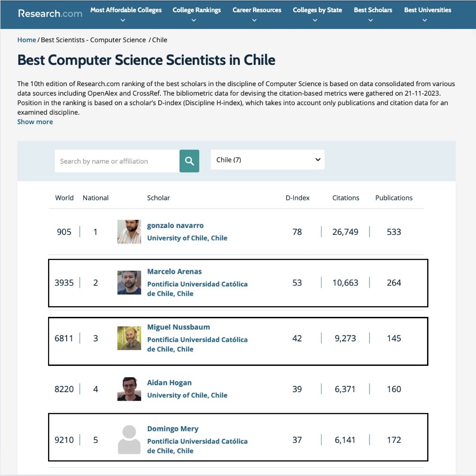Click Domingo Mery's placeholder avatar icon
This screenshot has height=476, width=476.
(129, 439)
